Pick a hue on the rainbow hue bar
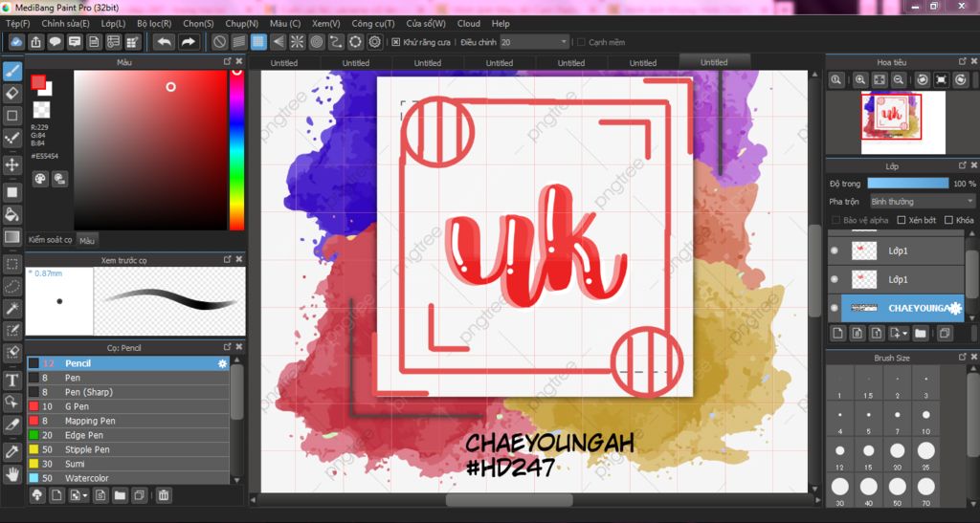Viewport: 980px width, 523px height. click(x=237, y=150)
